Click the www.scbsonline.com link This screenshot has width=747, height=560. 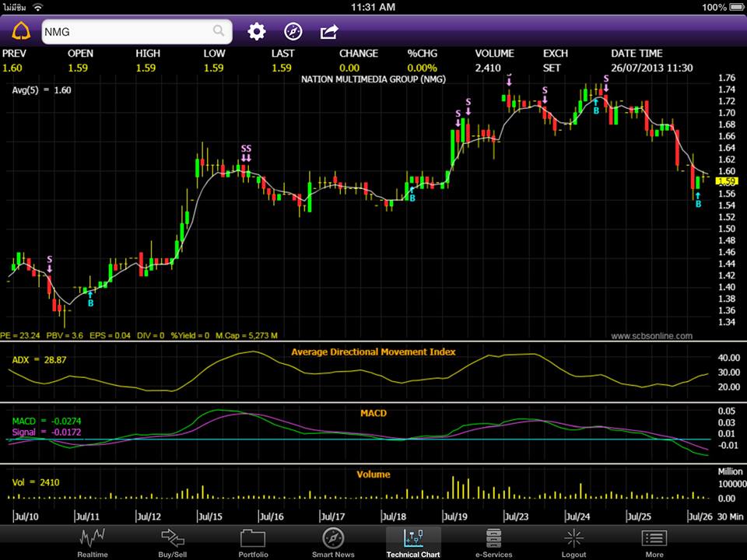651,336
